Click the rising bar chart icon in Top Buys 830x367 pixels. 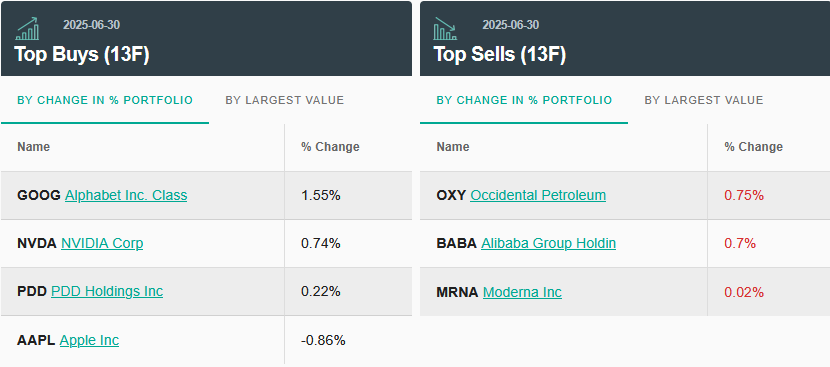pos(27,29)
